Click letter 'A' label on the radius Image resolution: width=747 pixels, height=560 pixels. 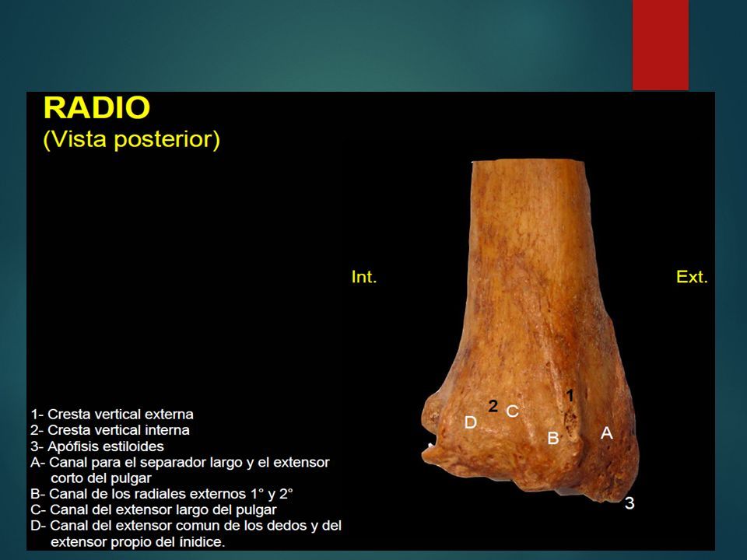606,433
